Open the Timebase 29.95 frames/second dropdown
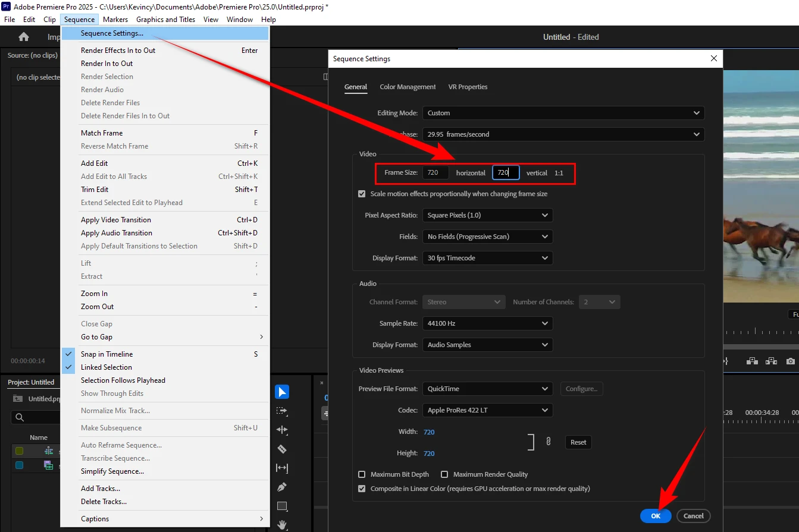 tap(563, 134)
